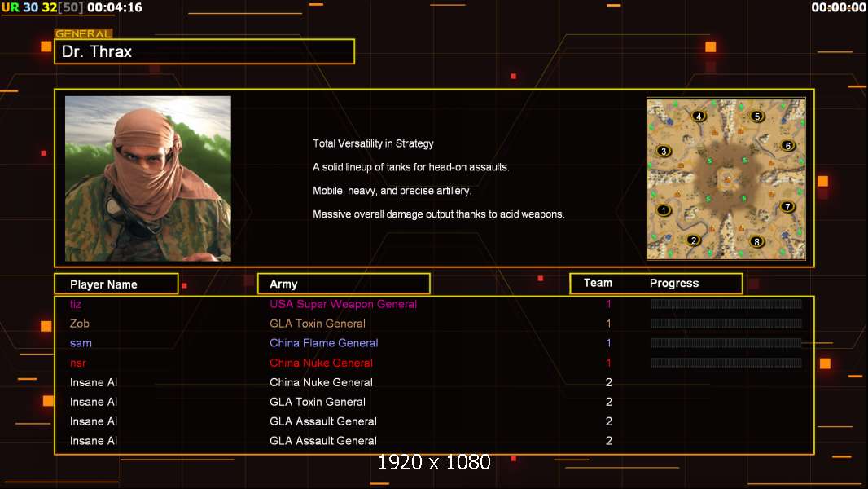This screenshot has width=868, height=489.
Task: Click GLA Toxin General in Zob's row
Action: 318,324
